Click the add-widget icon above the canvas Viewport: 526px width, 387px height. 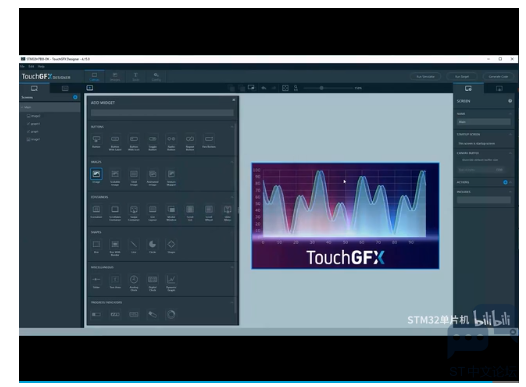[90, 88]
